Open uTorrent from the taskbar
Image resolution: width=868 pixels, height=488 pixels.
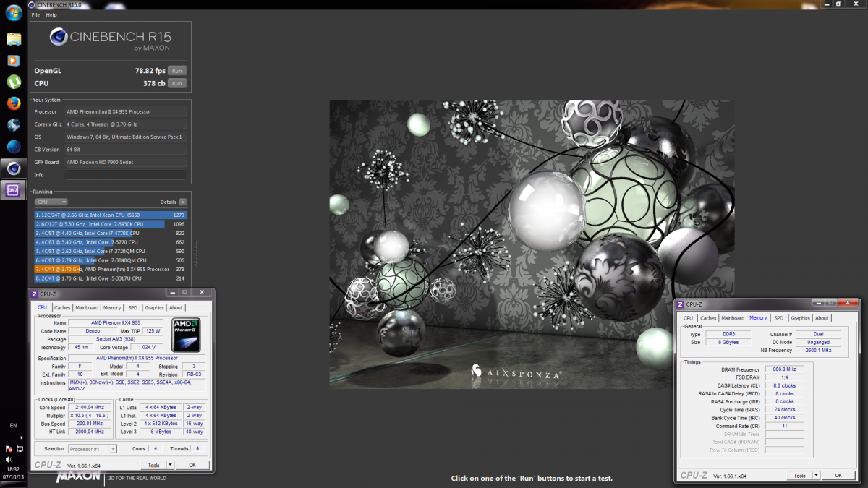[14, 82]
